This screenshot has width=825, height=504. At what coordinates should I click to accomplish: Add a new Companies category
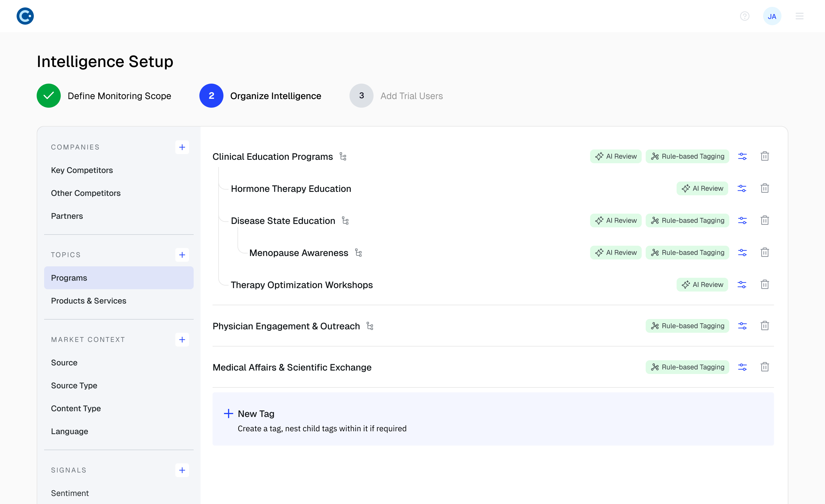click(x=182, y=147)
